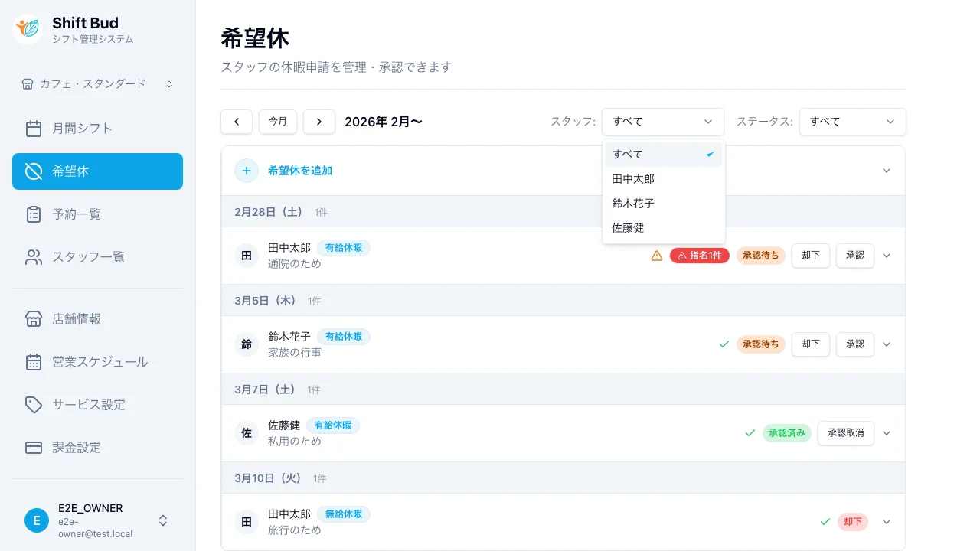Select the 予約一覧 clipboard icon
Image resolution: width=980 pixels, height=551 pixels.
(34, 214)
